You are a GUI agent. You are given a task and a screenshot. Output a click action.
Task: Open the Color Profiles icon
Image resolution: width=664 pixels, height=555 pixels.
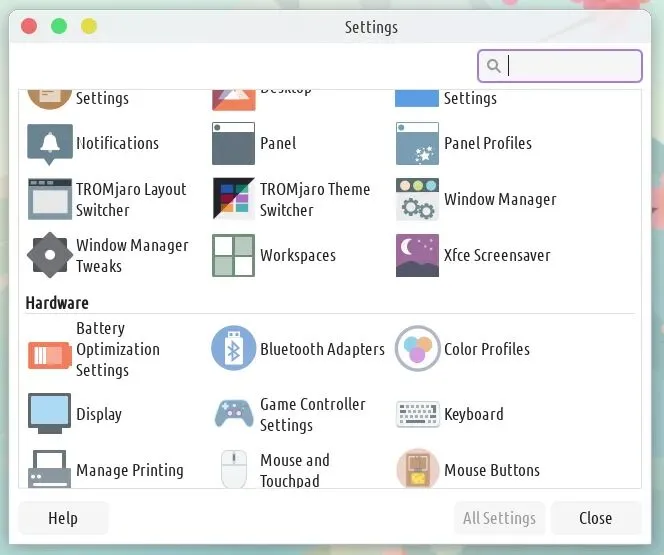[x=417, y=348]
